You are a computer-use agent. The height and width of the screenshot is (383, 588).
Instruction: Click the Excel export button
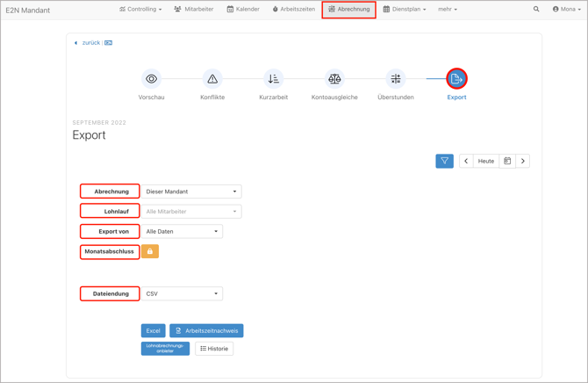[153, 331]
